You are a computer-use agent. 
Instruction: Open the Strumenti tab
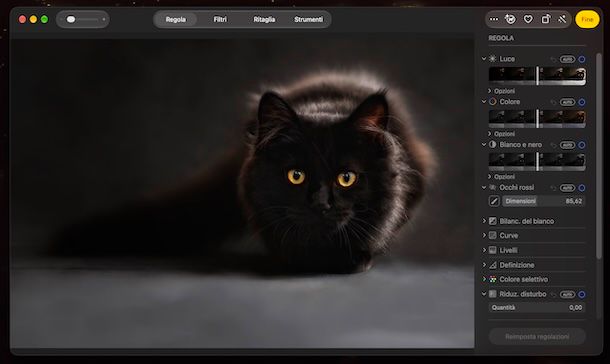(309, 19)
